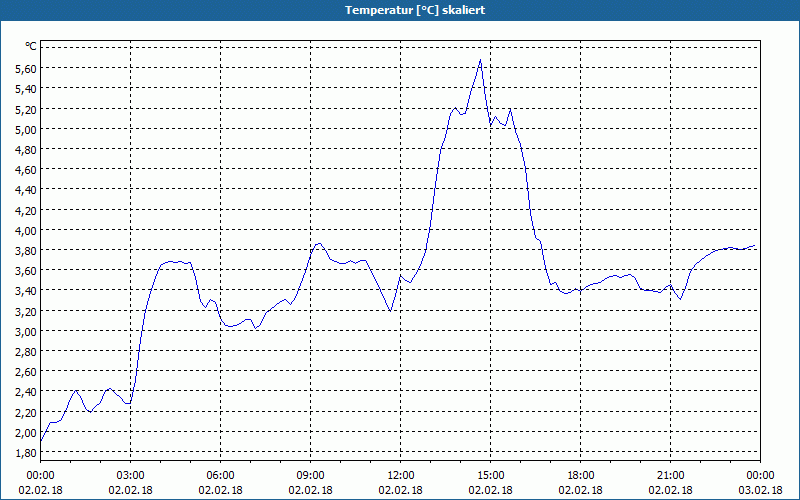Click the 03:00 time label
This screenshot has height=500, width=800.
click(131, 476)
